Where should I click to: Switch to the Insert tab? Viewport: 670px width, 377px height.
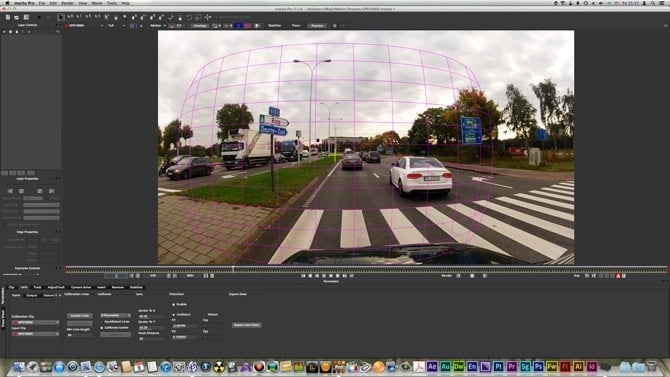click(101, 287)
